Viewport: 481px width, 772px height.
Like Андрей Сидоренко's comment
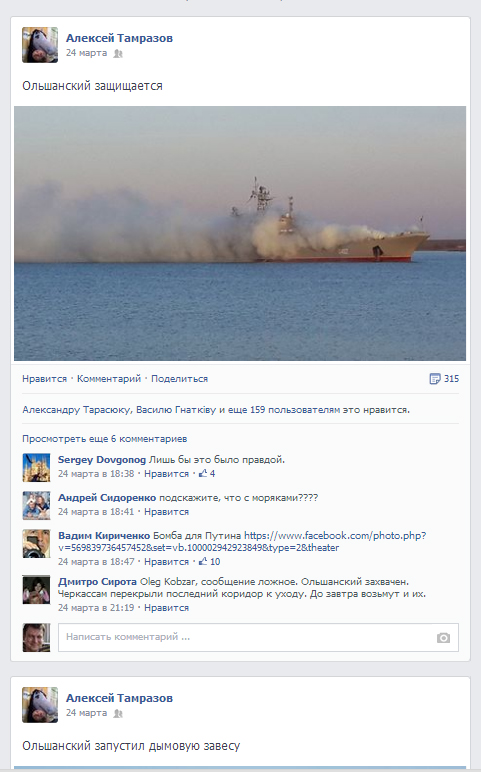(166, 512)
